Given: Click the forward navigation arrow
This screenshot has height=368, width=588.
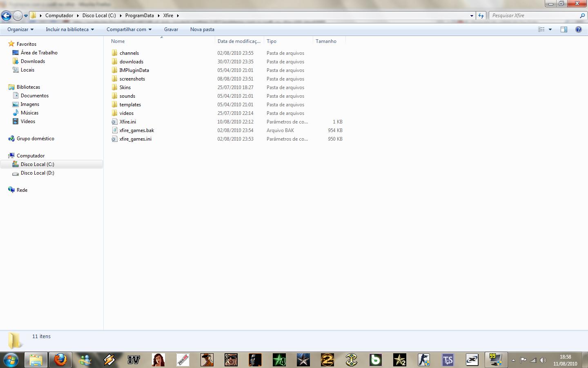Looking at the screenshot, I should point(18,16).
